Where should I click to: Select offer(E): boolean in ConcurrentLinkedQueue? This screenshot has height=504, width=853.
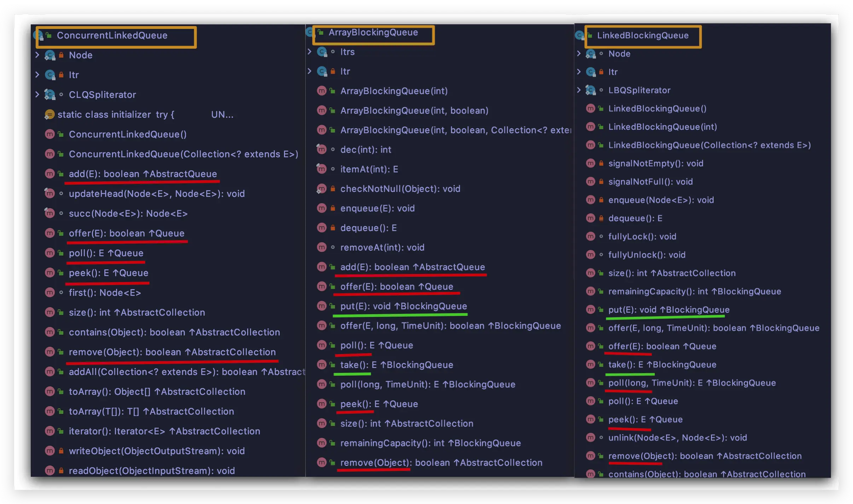(127, 233)
